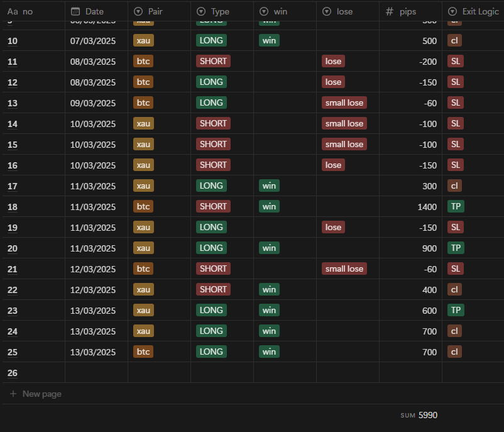Click the empty Date cell in row 26
The image size is (504, 432).
(x=96, y=372)
